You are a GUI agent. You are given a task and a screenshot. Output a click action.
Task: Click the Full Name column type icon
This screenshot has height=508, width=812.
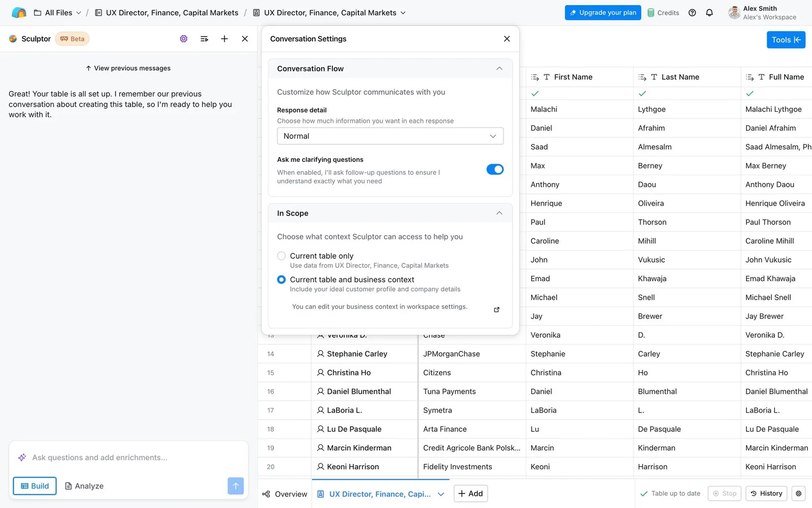[x=761, y=77]
